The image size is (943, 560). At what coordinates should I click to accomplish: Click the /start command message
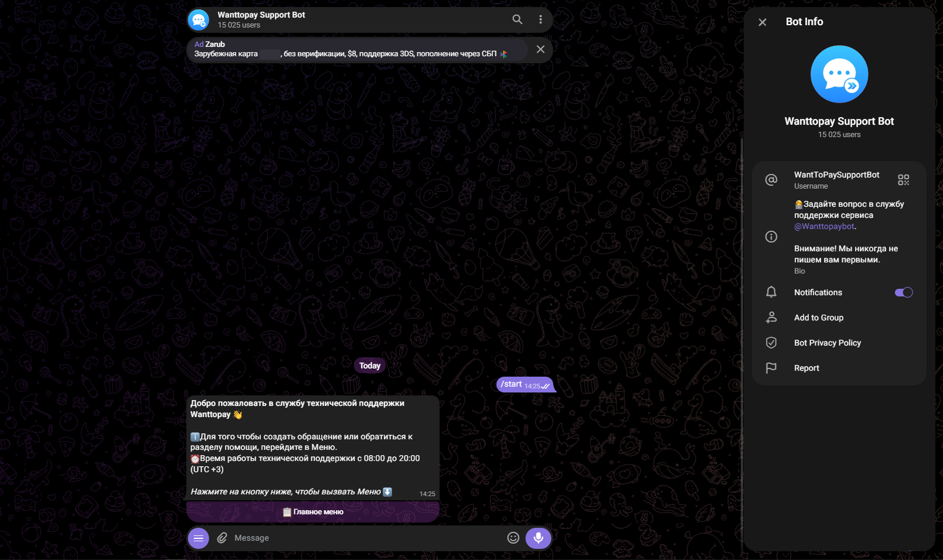(525, 384)
